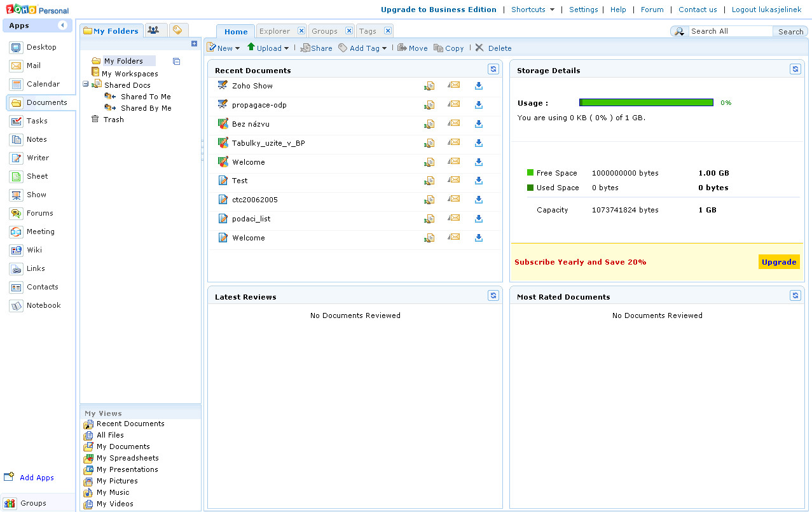Screen dimensions: 812x512
Task: Close the Groups tab
Action: [x=349, y=31]
